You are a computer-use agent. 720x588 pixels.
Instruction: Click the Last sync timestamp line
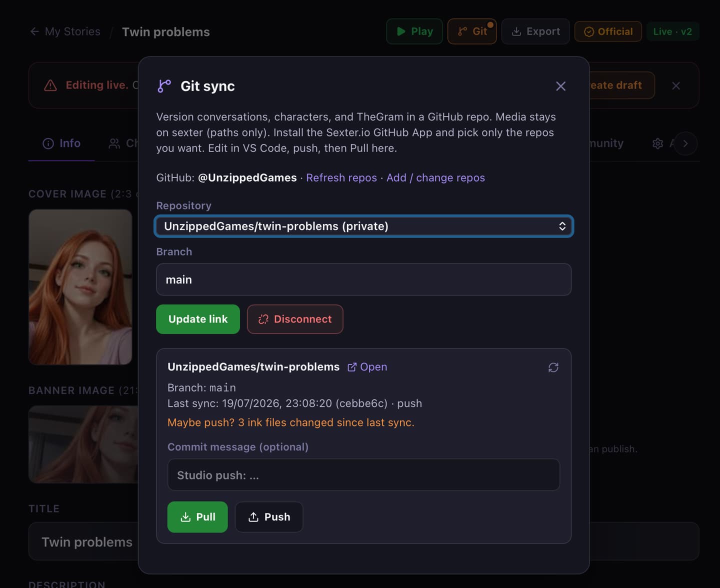click(294, 403)
